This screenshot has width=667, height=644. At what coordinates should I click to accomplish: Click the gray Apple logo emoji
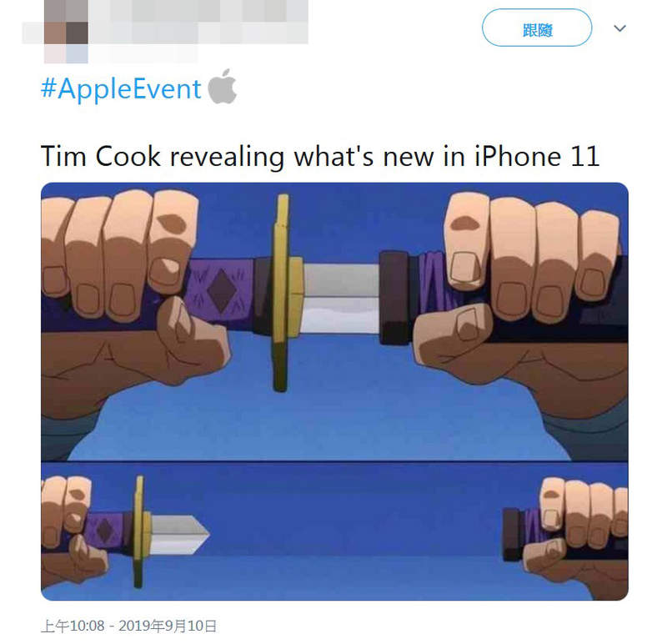tap(222, 87)
